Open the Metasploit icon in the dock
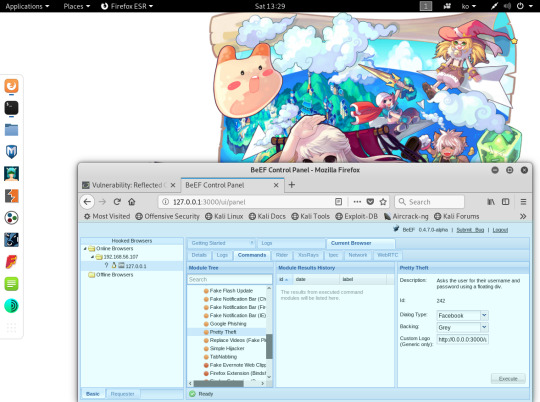 click(11, 152)
